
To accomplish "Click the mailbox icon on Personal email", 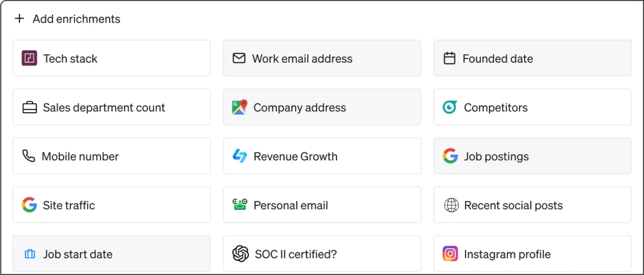I will (239, 205).
